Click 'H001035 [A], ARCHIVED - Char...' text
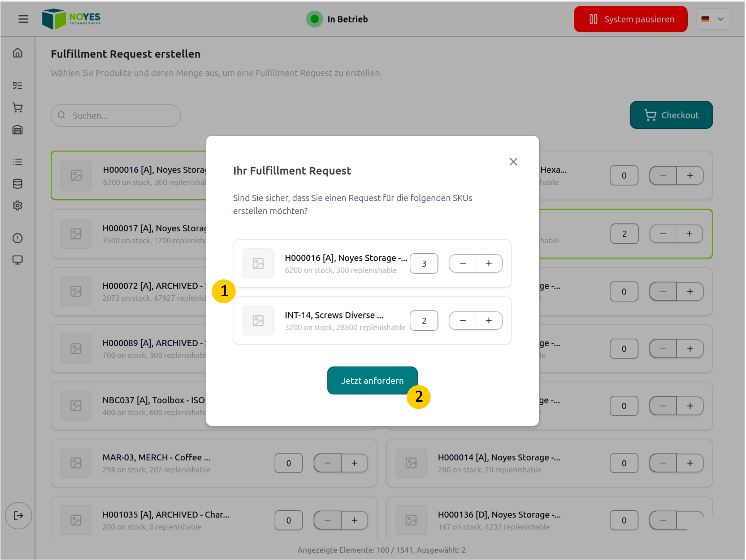 (166, 515)
